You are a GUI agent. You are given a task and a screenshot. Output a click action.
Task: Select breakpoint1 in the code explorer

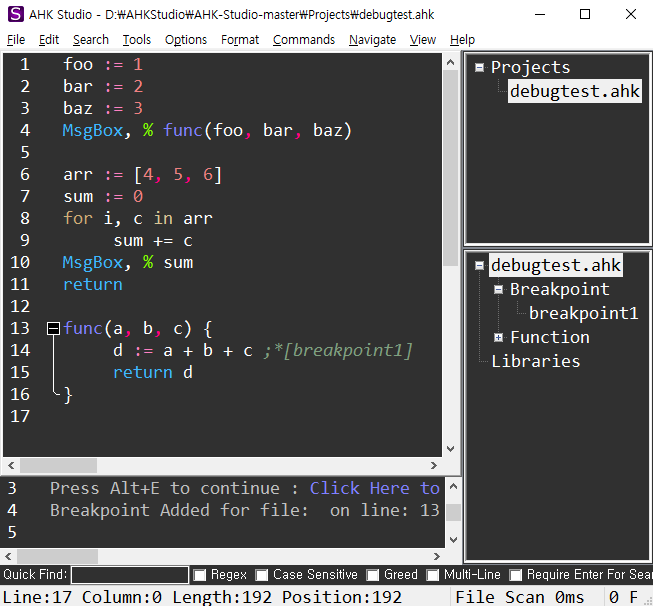click(583, 313)
